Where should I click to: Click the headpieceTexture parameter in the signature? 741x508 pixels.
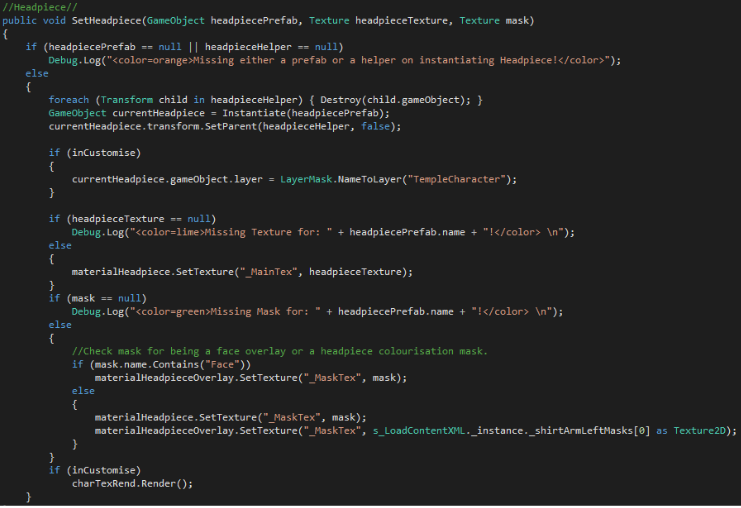point(401,20)
